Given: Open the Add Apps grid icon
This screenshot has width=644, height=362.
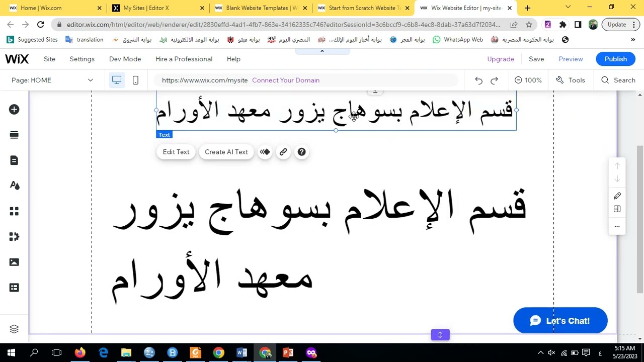Looking at the screenshot, I should [x=14, y=211].
